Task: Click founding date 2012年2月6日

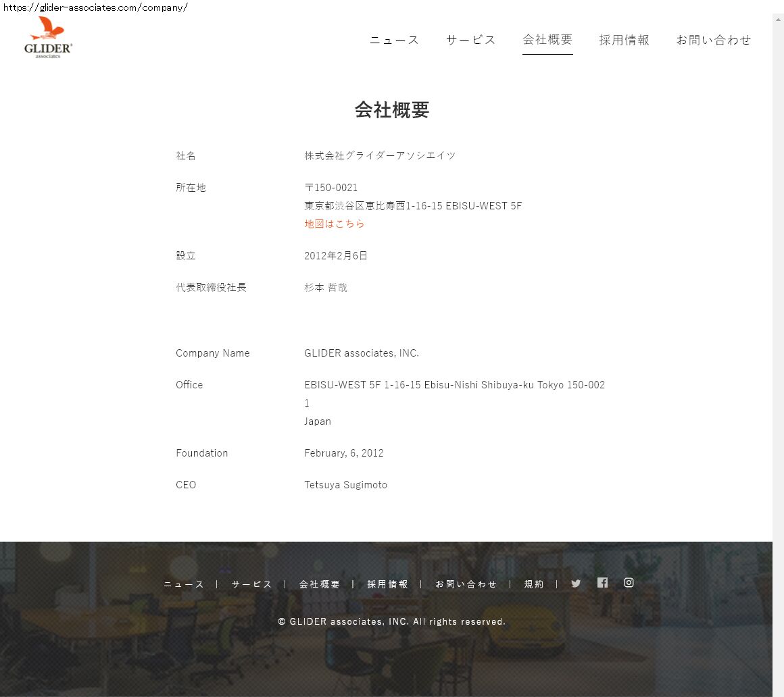Action: pyautogui.click(x=335, y=256)
